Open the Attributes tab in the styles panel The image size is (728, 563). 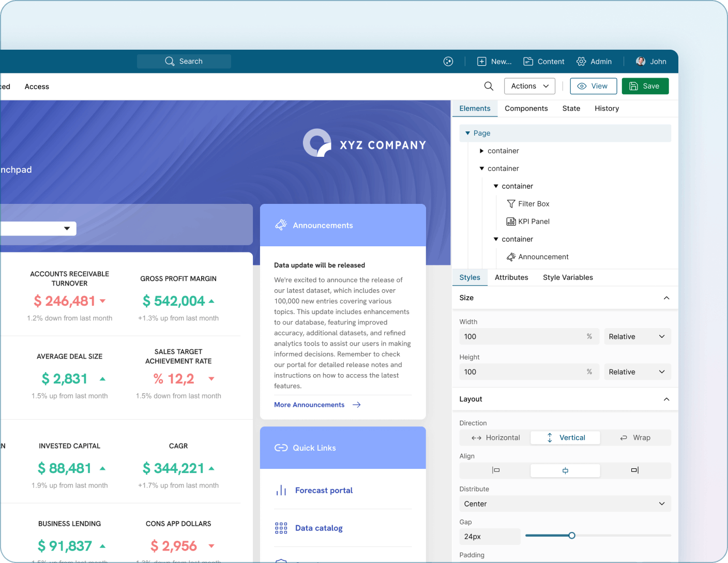tap(511, 277)
